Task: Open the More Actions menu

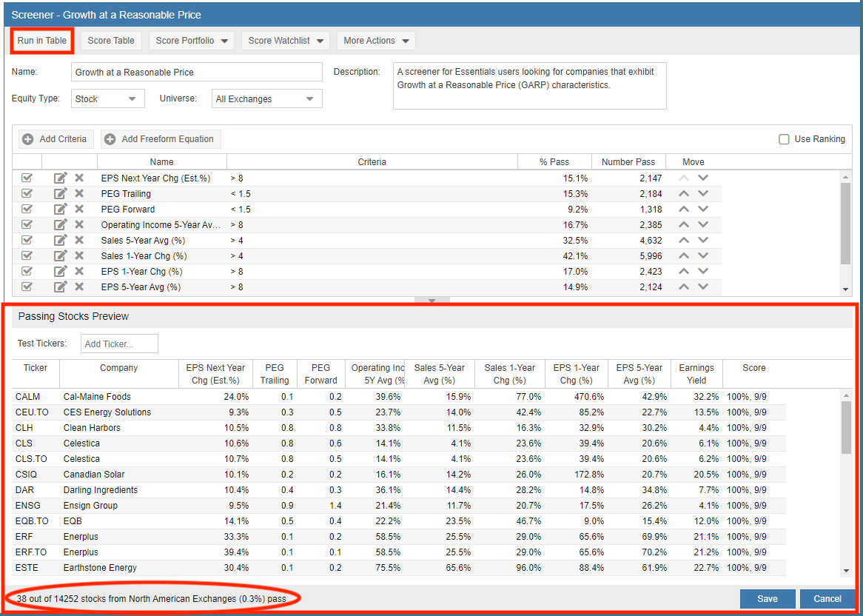Action: click(376, 41)
